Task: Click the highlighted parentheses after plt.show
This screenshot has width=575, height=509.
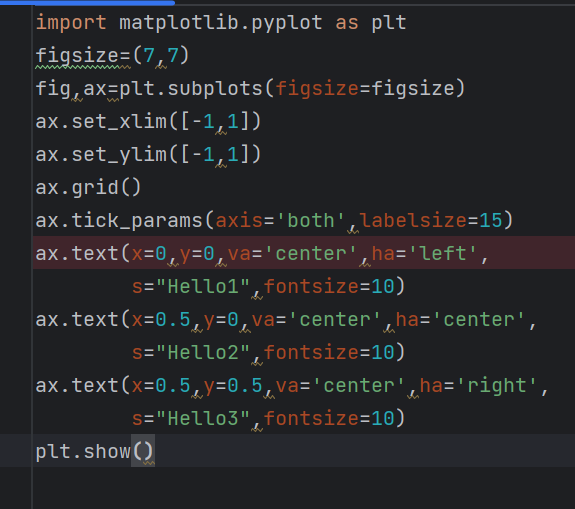Action: 143,451
